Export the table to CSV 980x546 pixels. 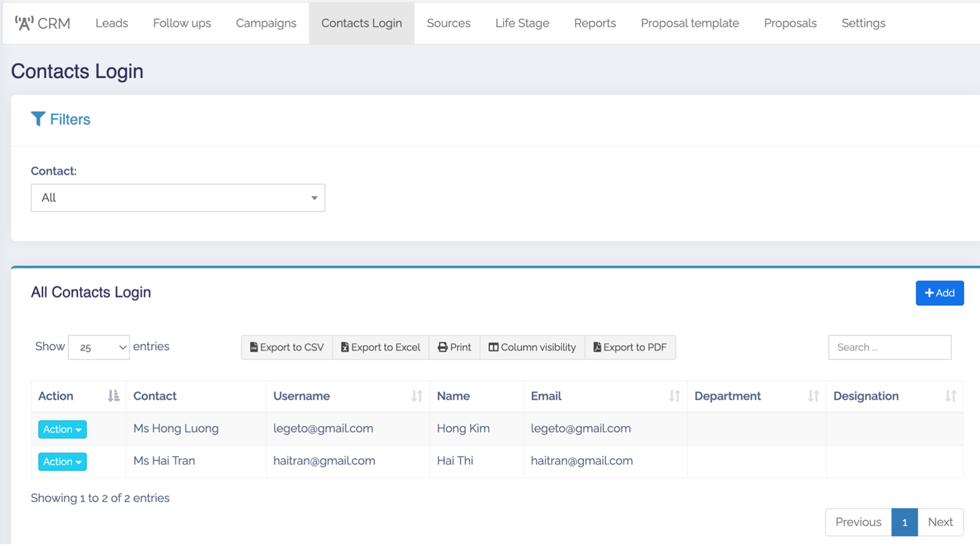[x=286, y=347]
